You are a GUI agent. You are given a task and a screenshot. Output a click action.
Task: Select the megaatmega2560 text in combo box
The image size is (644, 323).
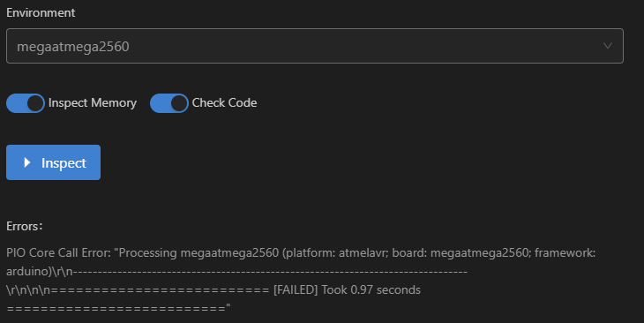pos(73,47)
